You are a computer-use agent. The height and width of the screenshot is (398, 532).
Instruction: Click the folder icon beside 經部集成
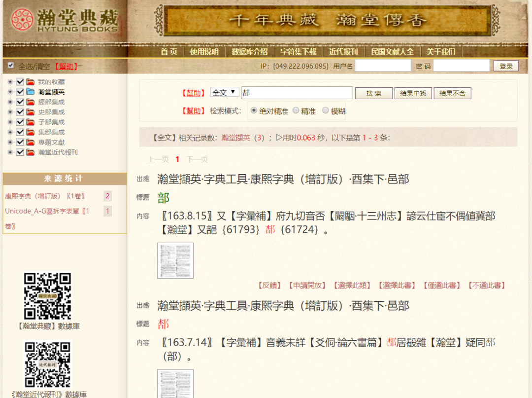click(30, 102)
